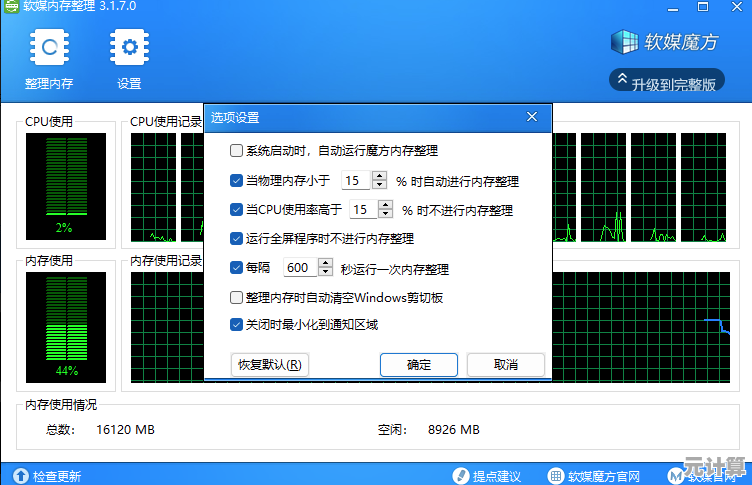Enable 整理内存时自动清空Windows剪切板 checkbox

(x=236, y=298)
